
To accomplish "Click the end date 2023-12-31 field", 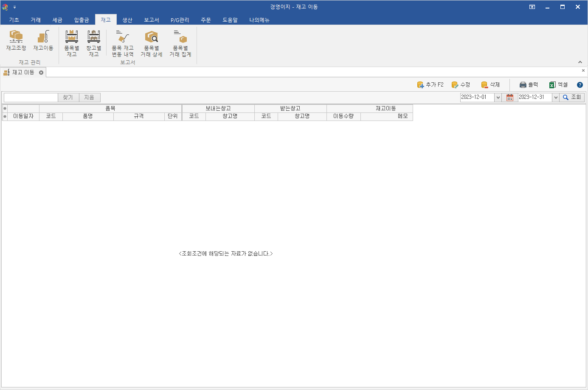I will [535, 97].
